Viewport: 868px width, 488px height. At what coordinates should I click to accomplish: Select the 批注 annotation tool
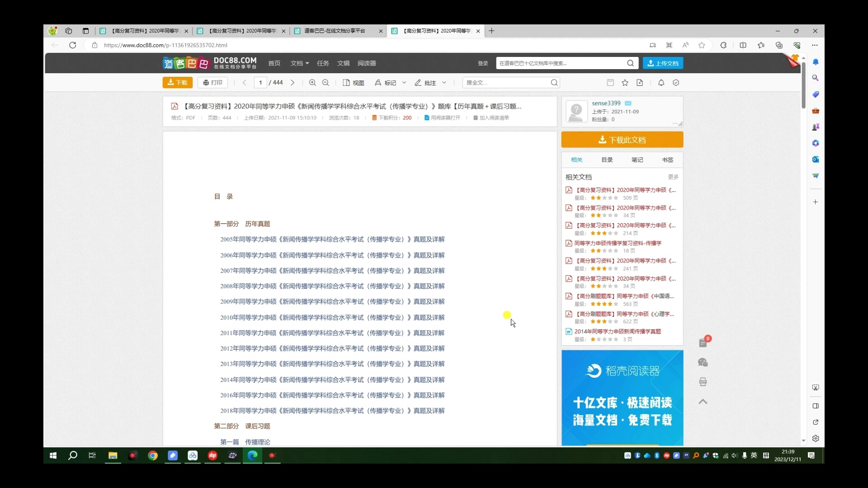pos(425,83)
